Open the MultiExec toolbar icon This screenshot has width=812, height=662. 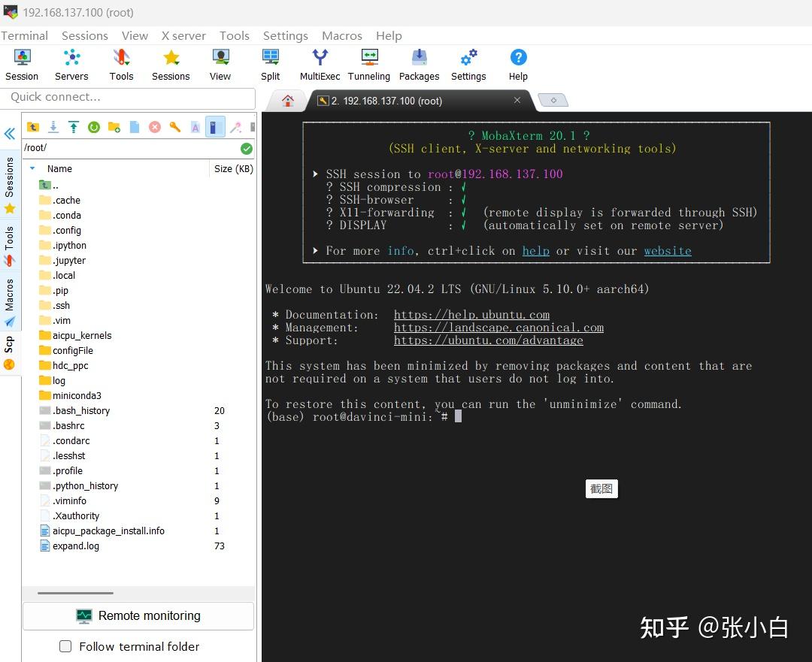pyautogui.click(x=320, y=65)
